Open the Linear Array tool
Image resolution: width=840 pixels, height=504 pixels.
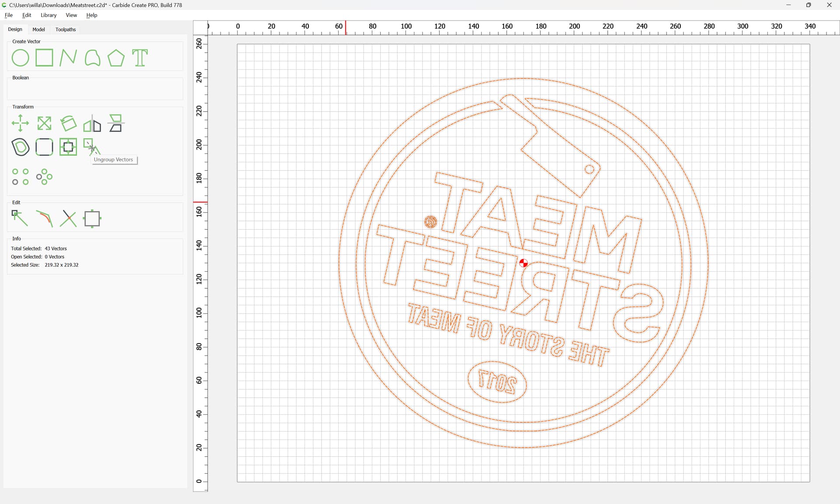20,177
